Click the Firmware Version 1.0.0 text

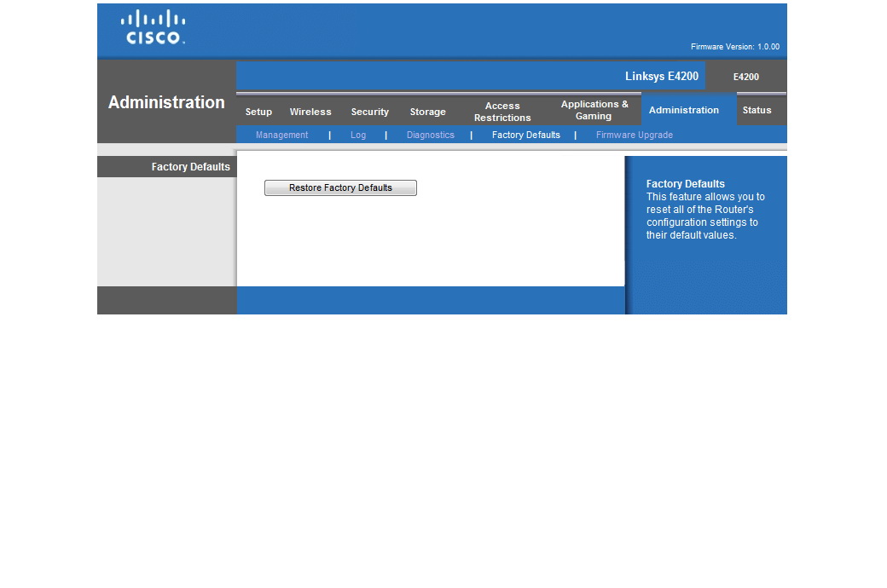coord(734,47)
